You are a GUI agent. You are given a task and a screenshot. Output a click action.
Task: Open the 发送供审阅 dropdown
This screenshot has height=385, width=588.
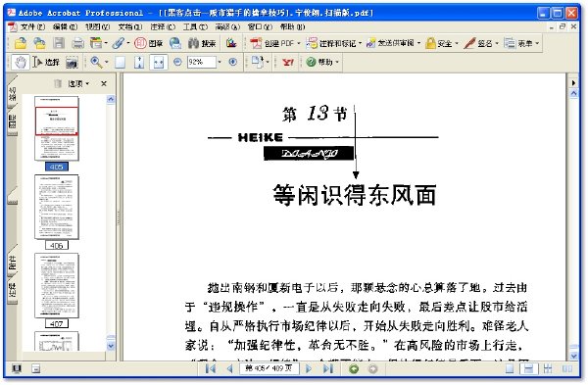pos(393,43)
